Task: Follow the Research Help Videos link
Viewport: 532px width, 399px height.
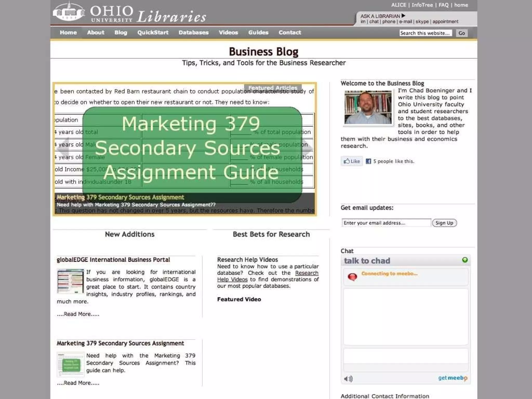Action: (x=307, y=273)
